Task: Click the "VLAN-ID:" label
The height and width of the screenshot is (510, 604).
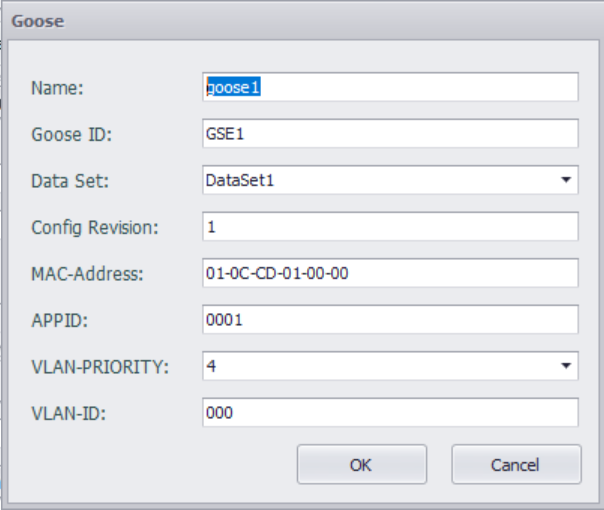Action: pyautogui.click(x=66, y=413)
